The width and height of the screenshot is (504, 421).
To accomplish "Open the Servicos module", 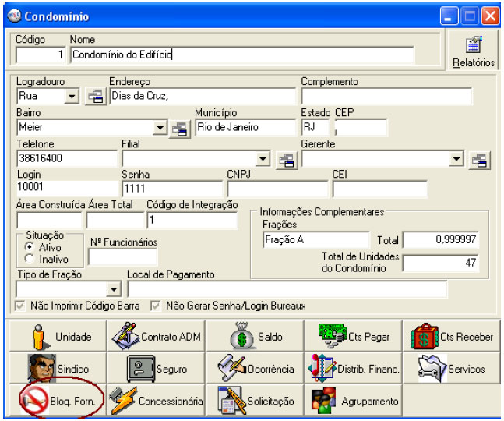I will (x=451, y=368).
